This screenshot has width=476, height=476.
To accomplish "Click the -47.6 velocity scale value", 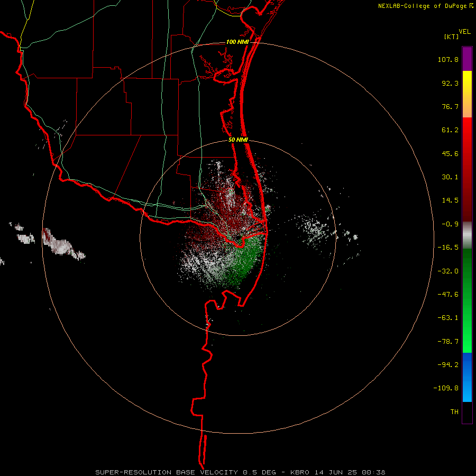I will pyautogui.click(x=448, y=295).
